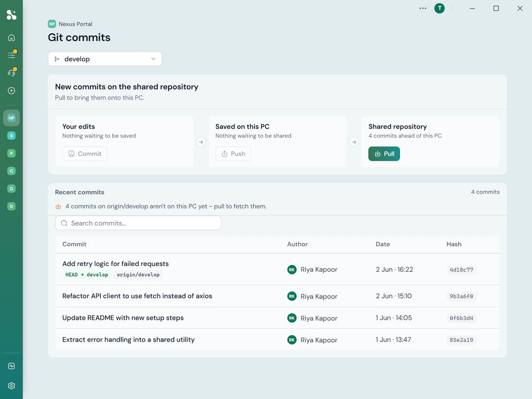The height and width of the screenshot is (399, 532).
Task: Open the activity monitor icon in sidebar
Action: click(x=12, y=366)
